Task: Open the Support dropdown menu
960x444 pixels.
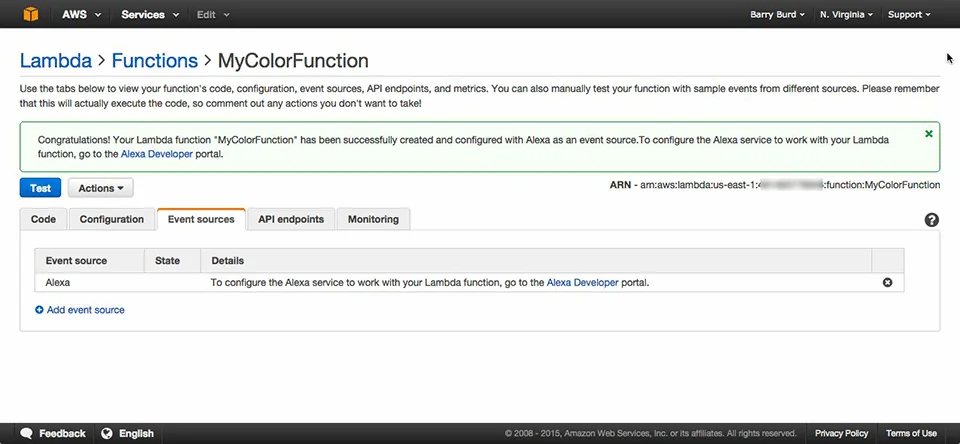Action: 909,15
